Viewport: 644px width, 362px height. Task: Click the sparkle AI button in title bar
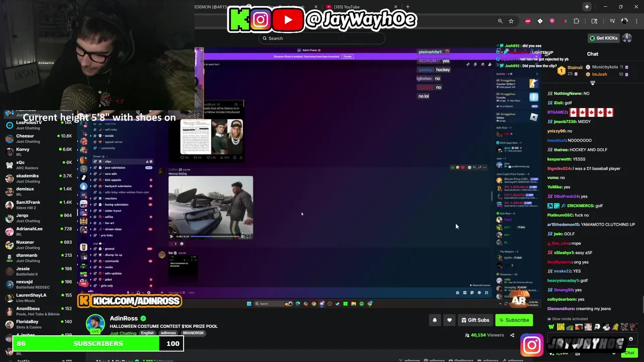click(x=587, y=7)
